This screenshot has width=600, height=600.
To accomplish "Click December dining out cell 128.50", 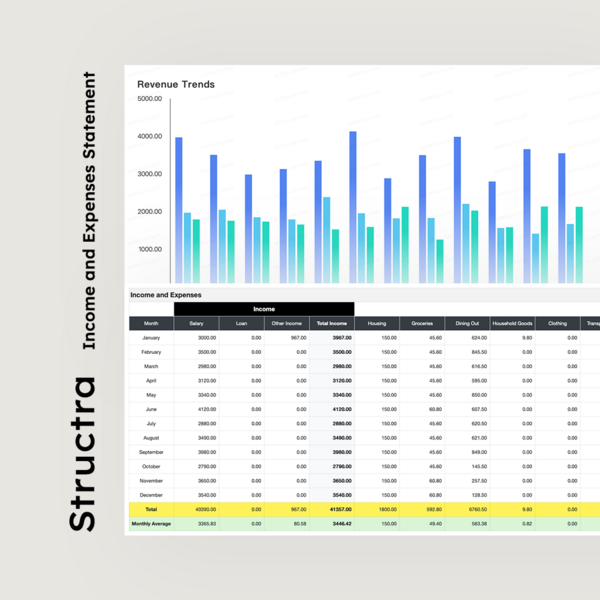I will (467, 495).
